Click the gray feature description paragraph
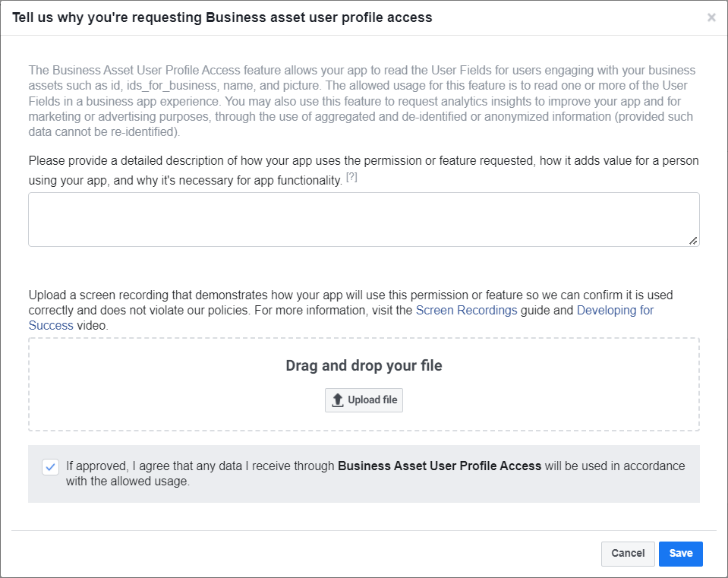The width and height of the screenshot is (728, 578). point(361,101)
